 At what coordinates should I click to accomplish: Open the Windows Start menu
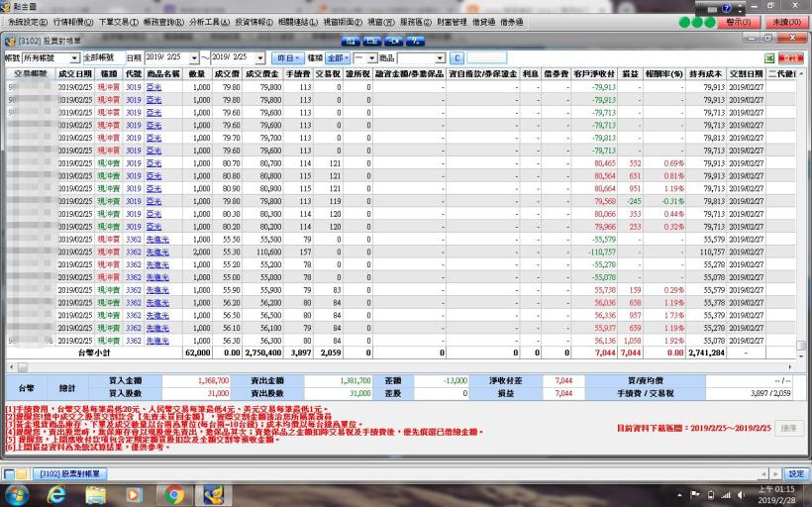(17, 495)
